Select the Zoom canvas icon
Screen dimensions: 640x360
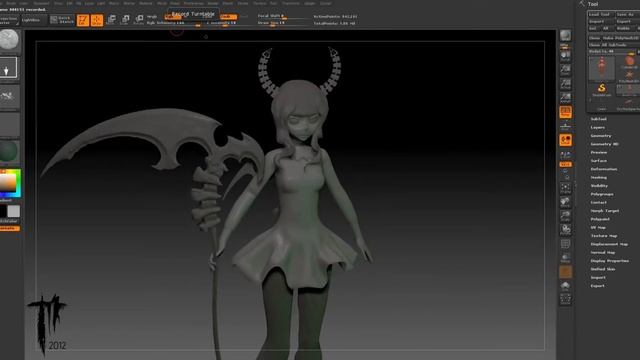click(565, 70)
